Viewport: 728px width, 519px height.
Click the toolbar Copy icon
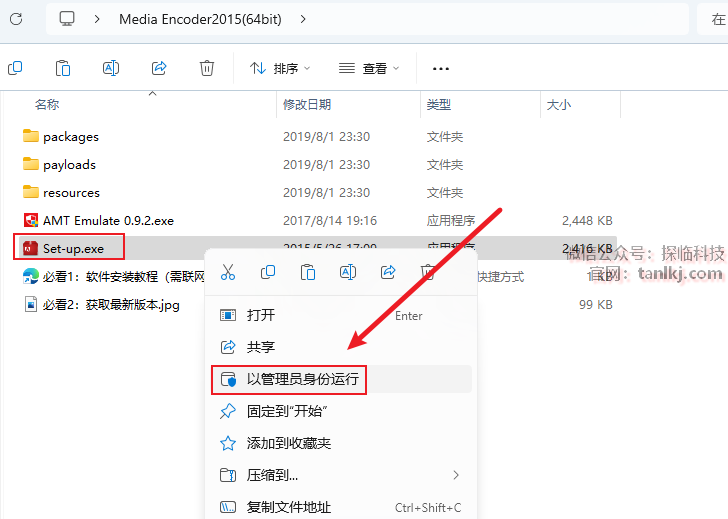pos(15,68)
